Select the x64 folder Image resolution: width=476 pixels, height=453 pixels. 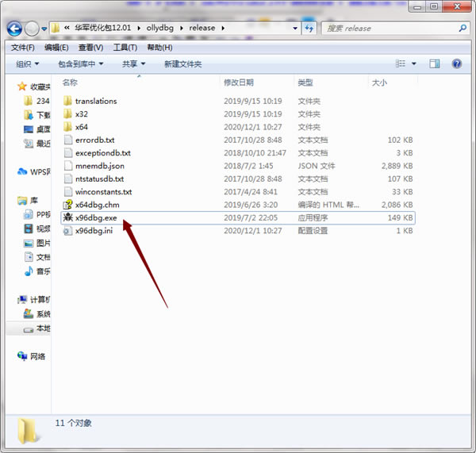(x=82, y=127)
